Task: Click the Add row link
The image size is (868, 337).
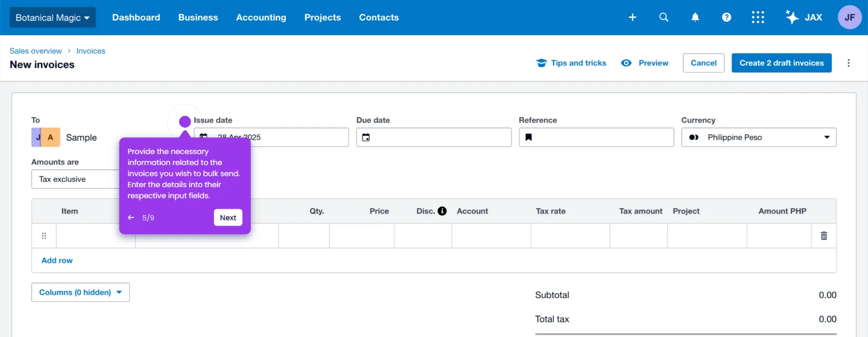Action: [x=57, y=260]
